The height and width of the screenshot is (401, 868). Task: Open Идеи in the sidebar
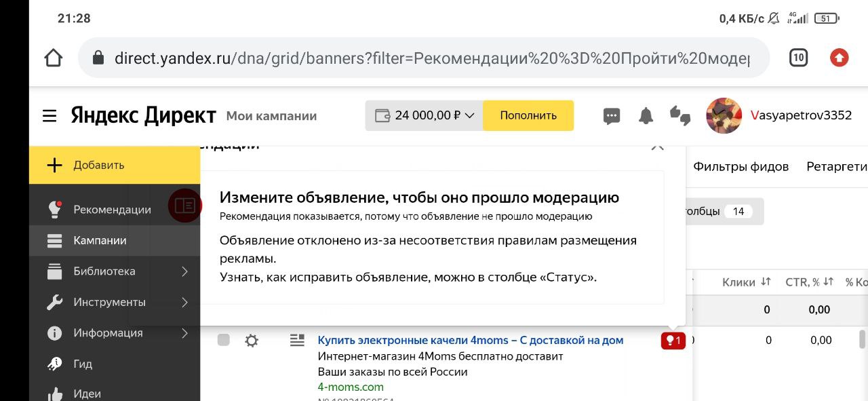click(87, 394)
